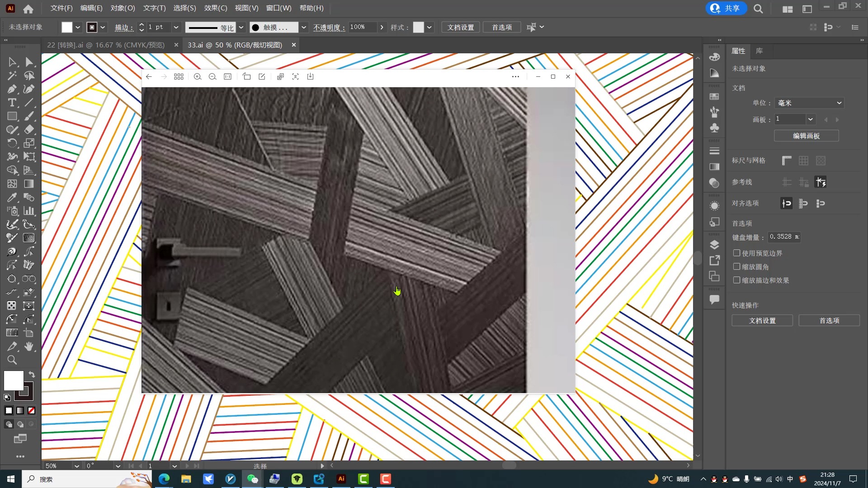Select the Type tool

click(x=12, y=103)
